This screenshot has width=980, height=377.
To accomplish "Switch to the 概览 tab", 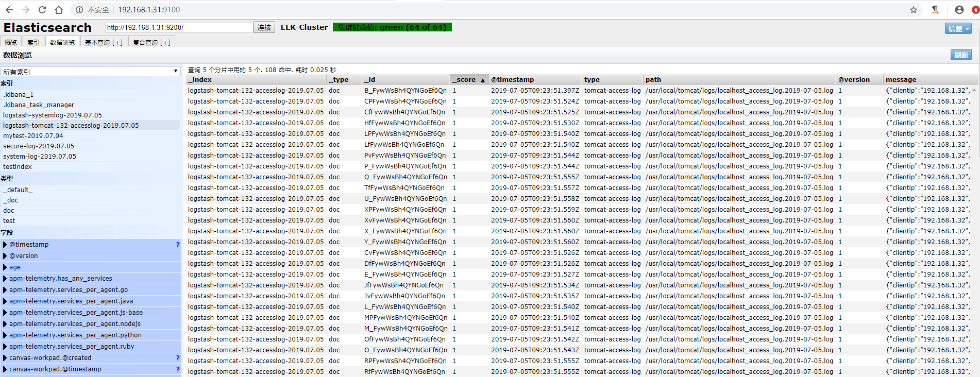I will [x=11, y=42].
